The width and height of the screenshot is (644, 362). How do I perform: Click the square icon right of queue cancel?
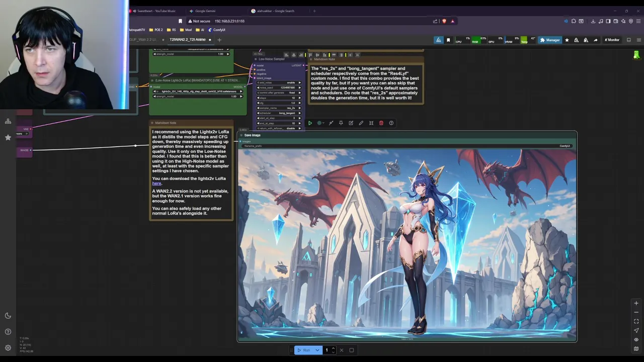click(x=352, y=350)
